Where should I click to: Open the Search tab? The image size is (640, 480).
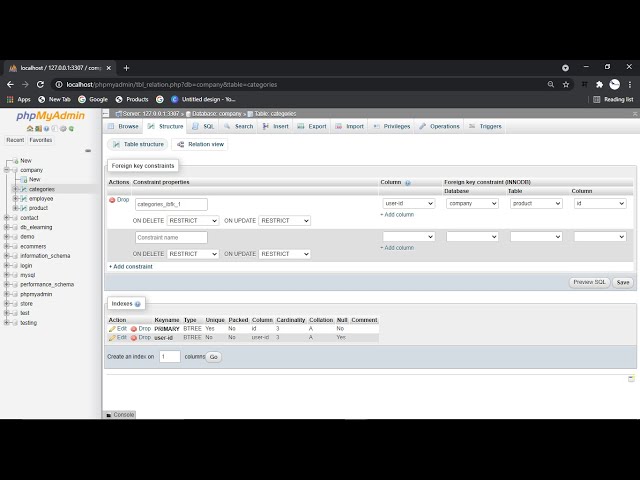click(x=239, y=127)
